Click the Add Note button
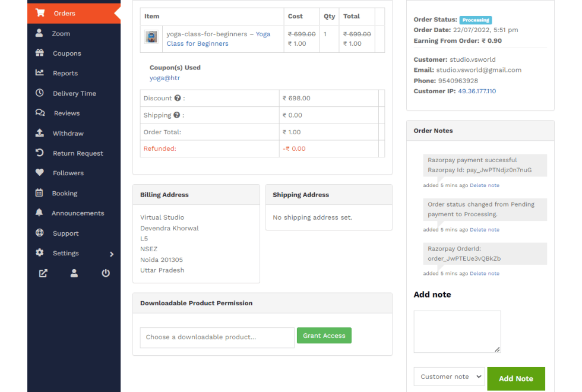 click(x=516, y=379)
